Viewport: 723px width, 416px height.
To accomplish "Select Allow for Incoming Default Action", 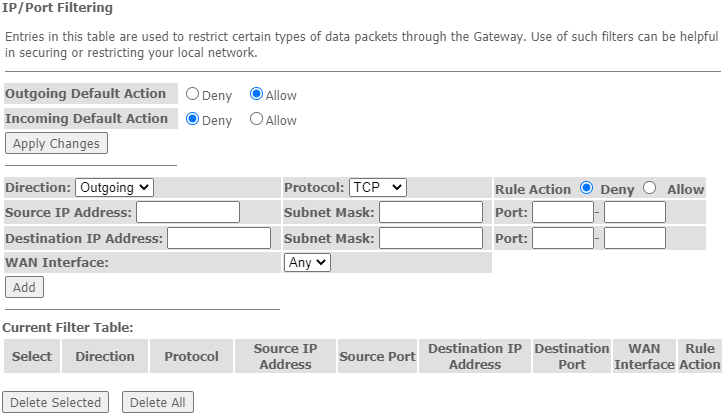I will click(x=256, y=119).
